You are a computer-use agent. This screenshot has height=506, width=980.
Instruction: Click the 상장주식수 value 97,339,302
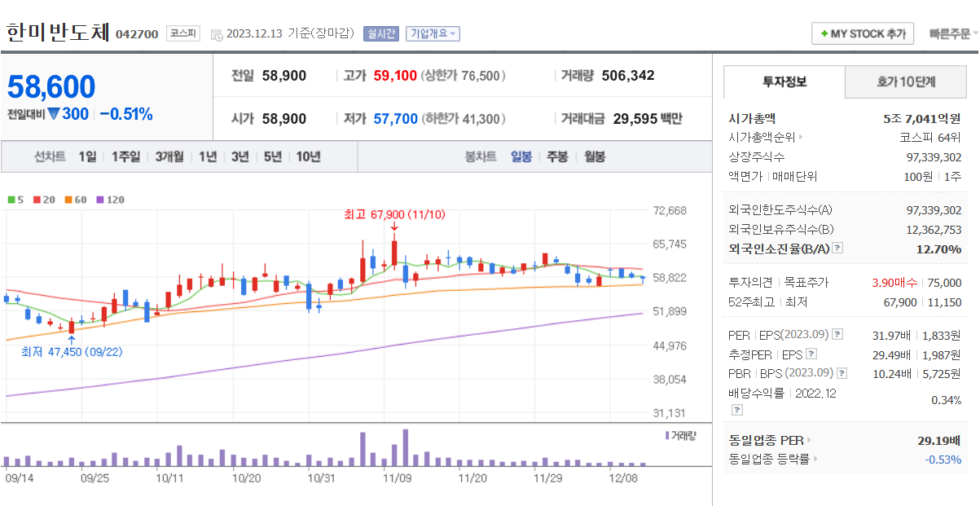click(934, 157)
